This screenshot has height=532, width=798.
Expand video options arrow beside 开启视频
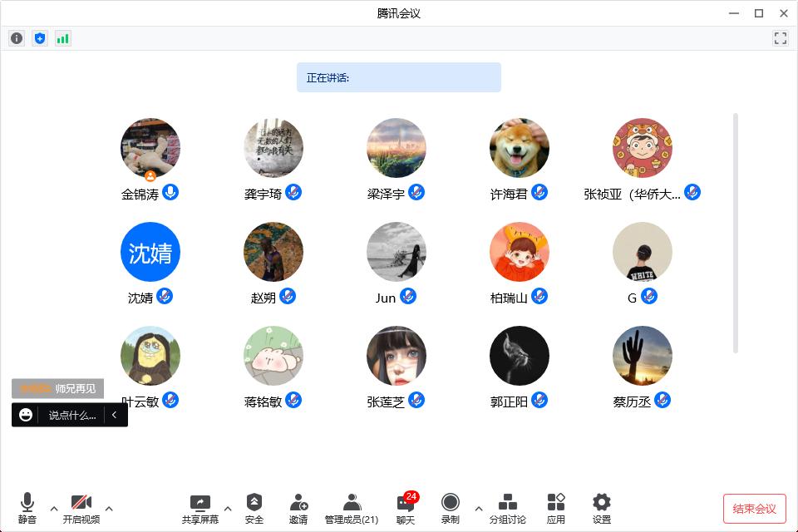click(x=109, y=509)
